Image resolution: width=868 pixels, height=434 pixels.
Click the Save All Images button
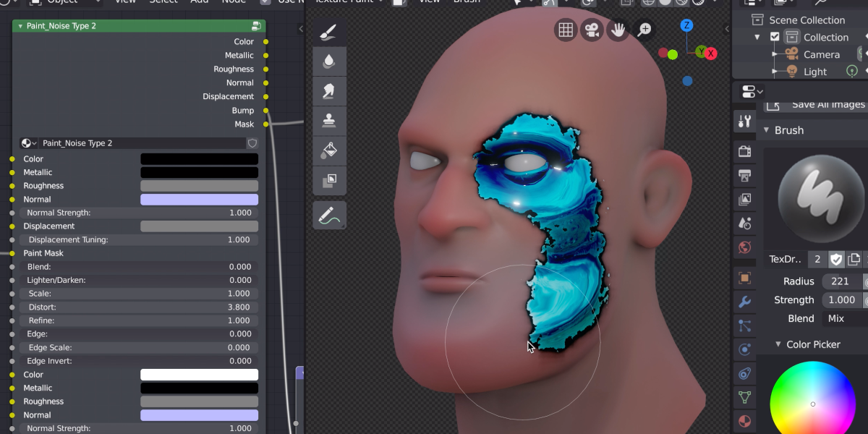point(817,104)
